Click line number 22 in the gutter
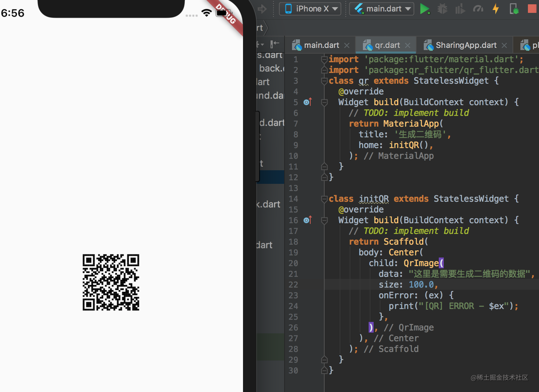 click(293, 285)
